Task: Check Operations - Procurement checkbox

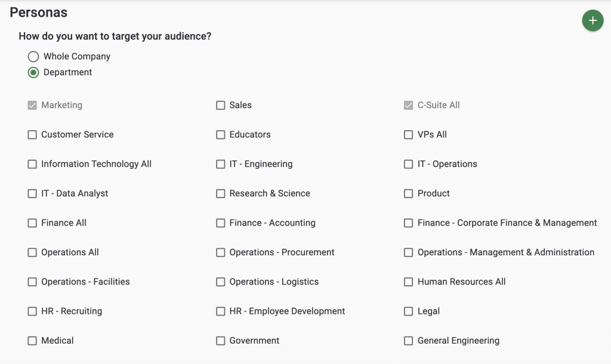Action: (x=221, y=252)
